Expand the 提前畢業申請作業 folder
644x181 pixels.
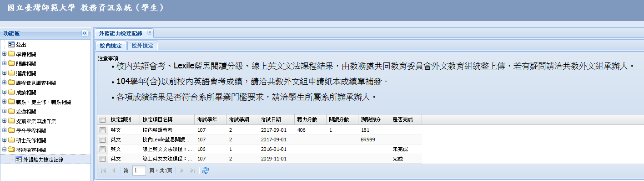(x=4, y=121)
